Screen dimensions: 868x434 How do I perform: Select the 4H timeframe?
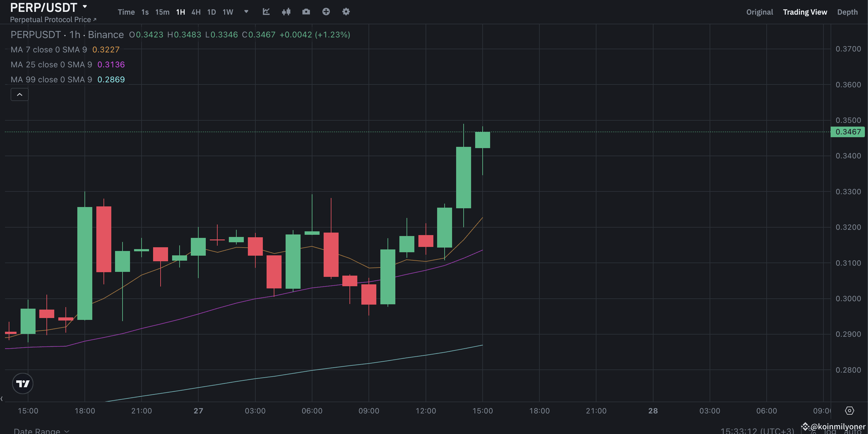pos(196,12)
